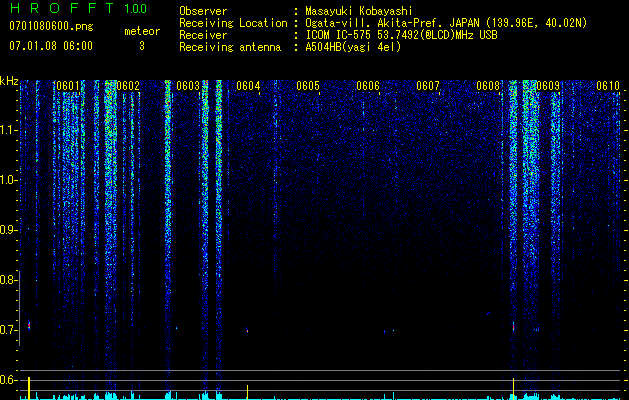Click the kHz axis unit label
This screenshot has height=400, width=629.
point(9,81)
